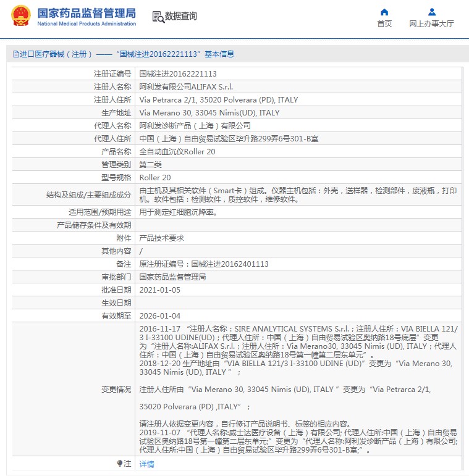Click the 批准日期 label

(116, 290)
